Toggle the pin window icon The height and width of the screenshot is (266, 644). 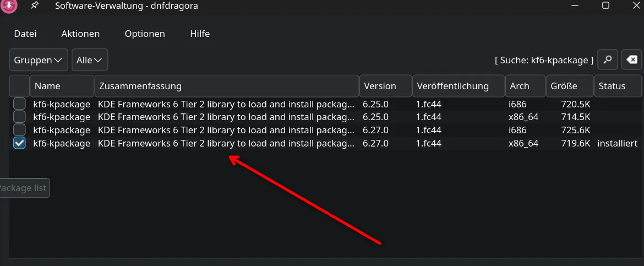point(35,6)
